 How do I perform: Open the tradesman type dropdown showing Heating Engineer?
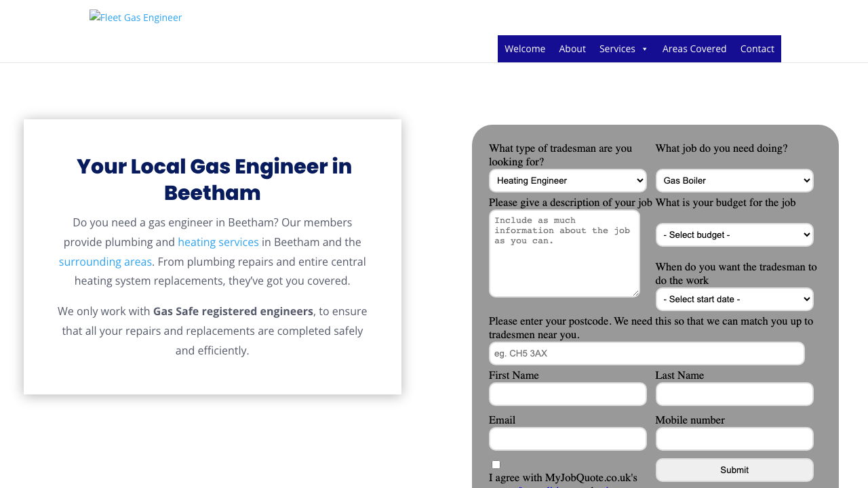(567, 180)
